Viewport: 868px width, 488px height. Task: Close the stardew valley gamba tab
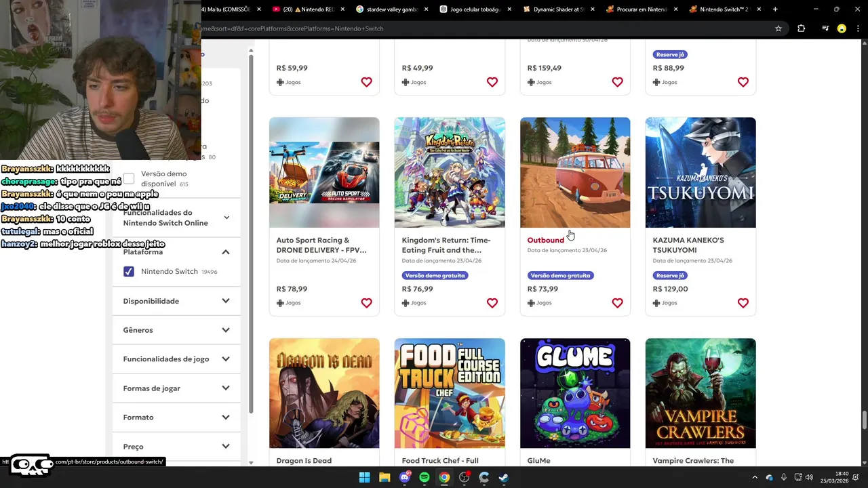(x=427, y=9)
